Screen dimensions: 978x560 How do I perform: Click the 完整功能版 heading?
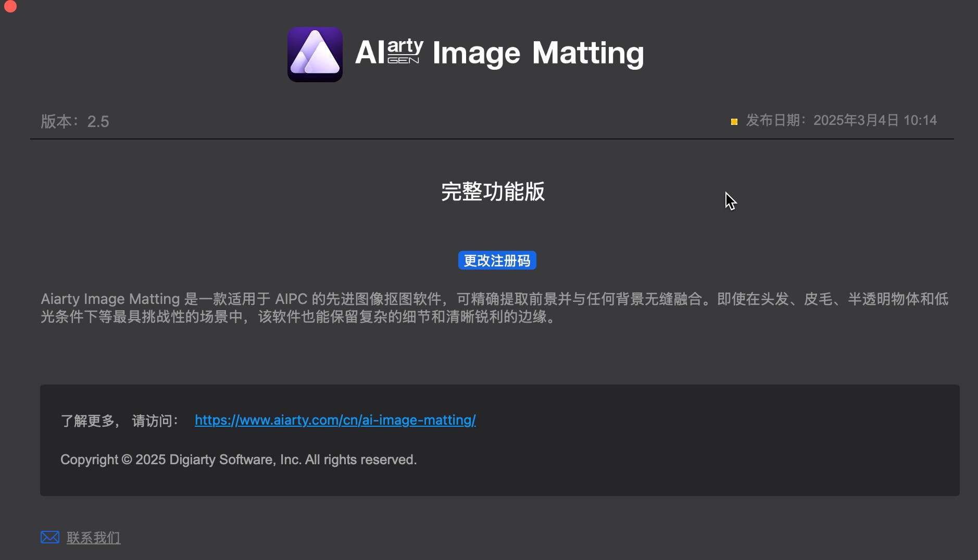493,192
